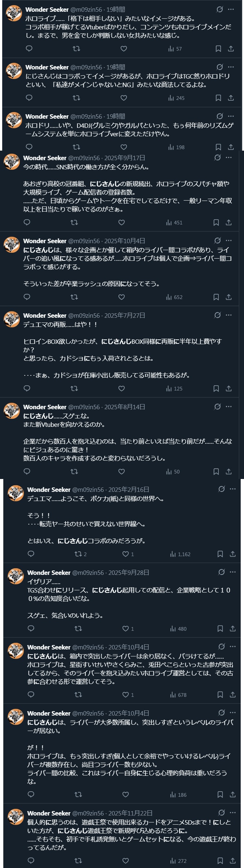Show more options for the 125-view tweet
Image resolution: width=244 pixels, height=868 pixels.
(x=229, y=315)
